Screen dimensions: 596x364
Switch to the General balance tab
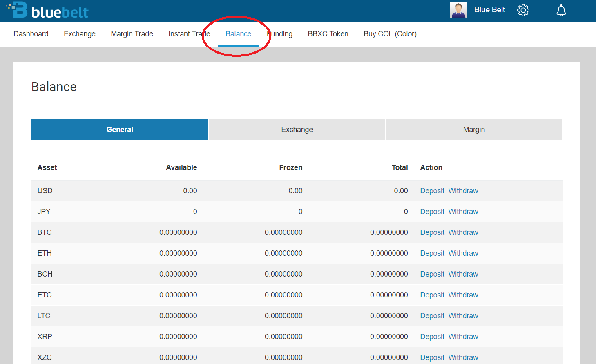pyautogui.click(x=120, y=130)
